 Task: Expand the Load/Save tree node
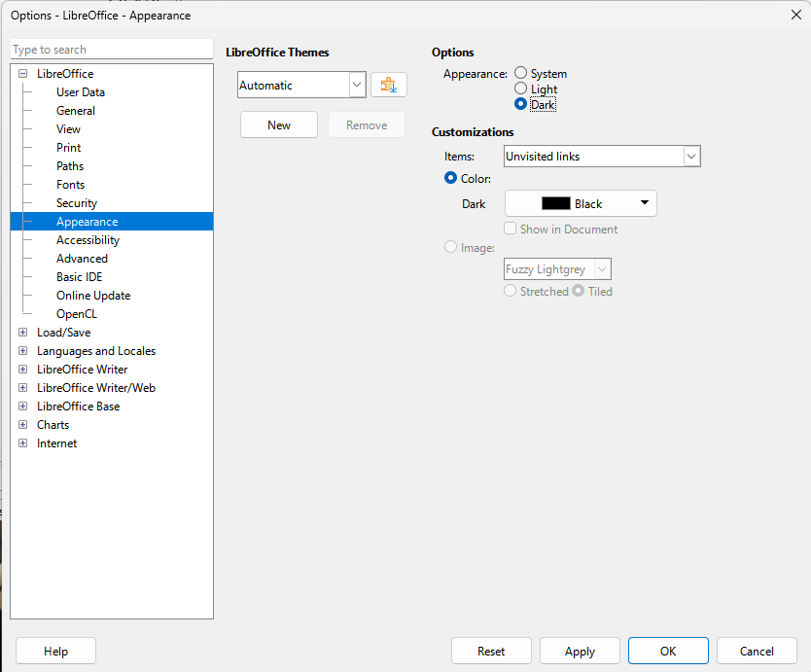(x=22, y=333)
